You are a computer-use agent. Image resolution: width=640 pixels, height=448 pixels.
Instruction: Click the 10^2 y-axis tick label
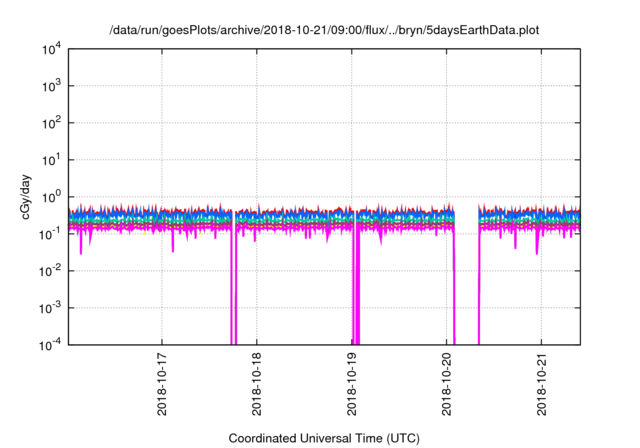(x=52, y=123)
